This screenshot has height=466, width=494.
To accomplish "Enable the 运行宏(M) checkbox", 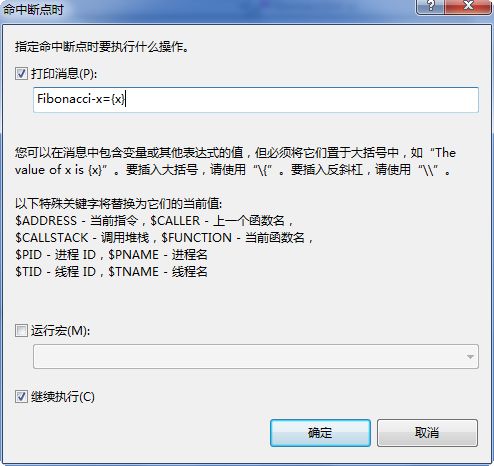I will pos(21,331).
